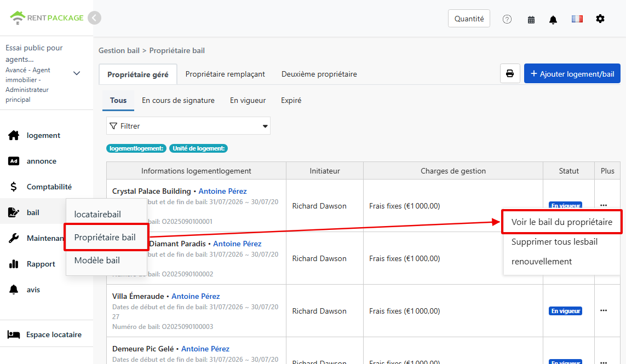626x364 pixels.
Task: Click Ajouter logement/bail button
Action: click(572, 74)
